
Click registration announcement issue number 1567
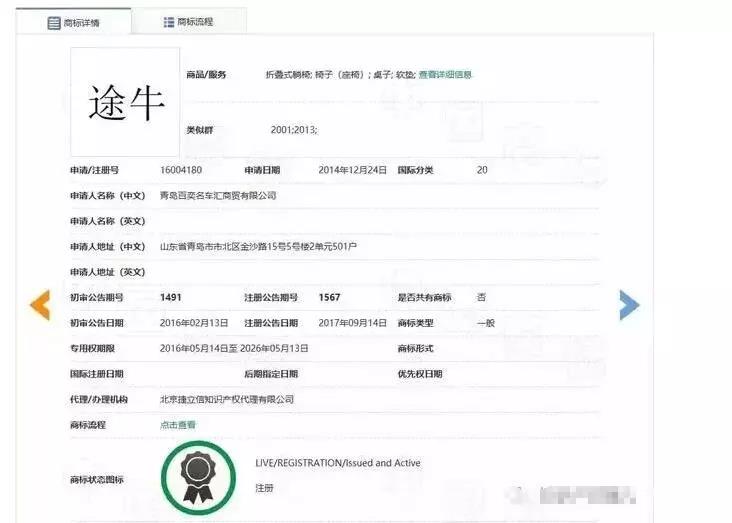(330, 298)
